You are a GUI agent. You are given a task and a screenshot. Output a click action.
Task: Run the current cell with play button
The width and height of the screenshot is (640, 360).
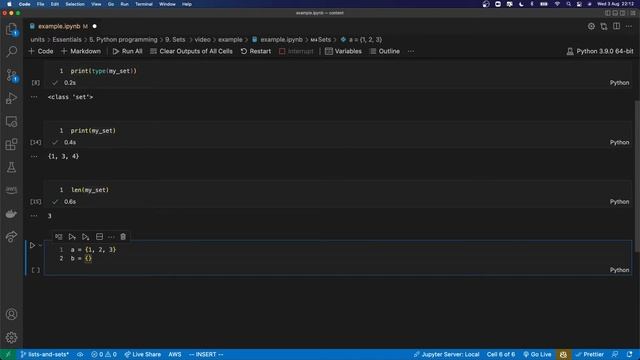32,245
